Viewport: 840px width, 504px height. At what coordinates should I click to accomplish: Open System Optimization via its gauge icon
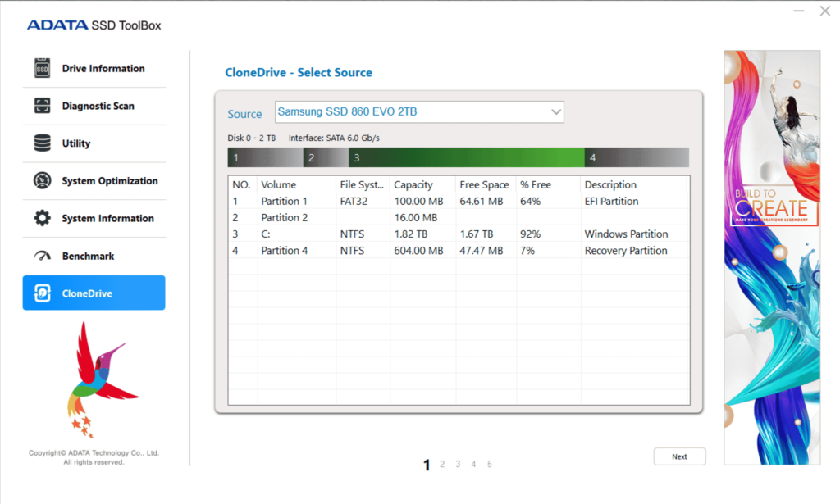tap(41, 180)
